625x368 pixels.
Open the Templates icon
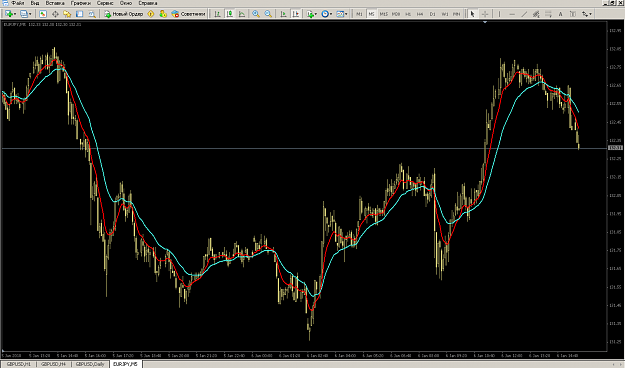coord(340,14)
